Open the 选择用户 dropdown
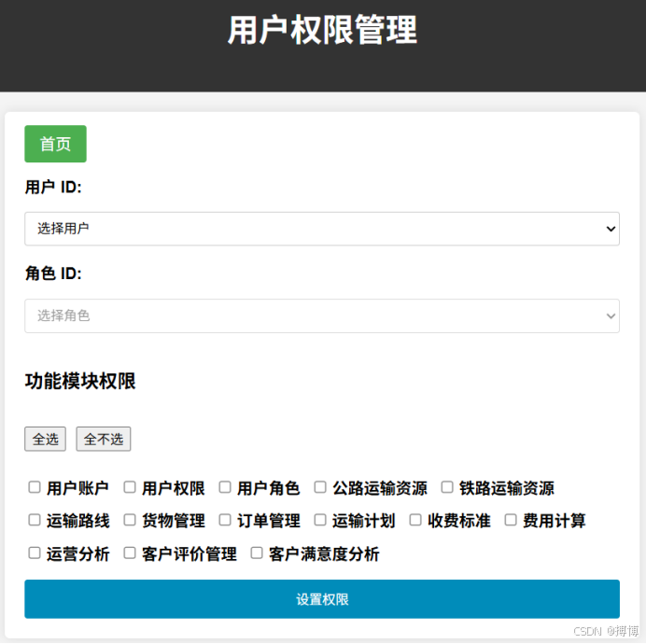Screen dimensions: 646x644 pos(322,229)
